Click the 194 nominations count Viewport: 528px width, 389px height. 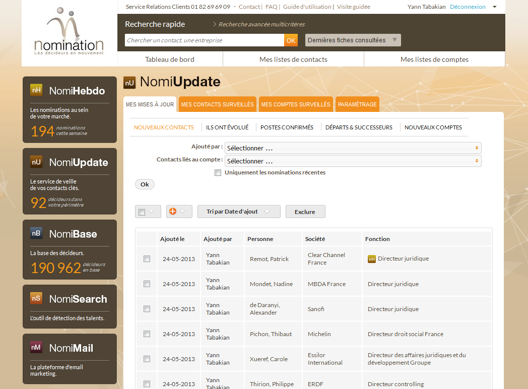pos(42,131)
